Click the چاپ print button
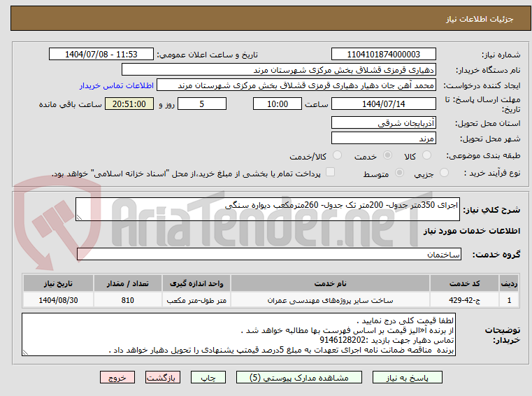 tap(208, 377)
